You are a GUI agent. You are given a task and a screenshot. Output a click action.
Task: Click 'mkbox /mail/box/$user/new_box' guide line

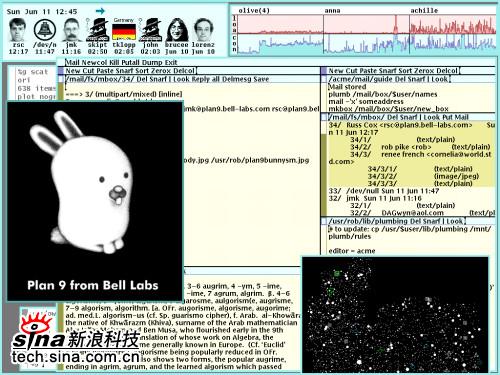388,109
